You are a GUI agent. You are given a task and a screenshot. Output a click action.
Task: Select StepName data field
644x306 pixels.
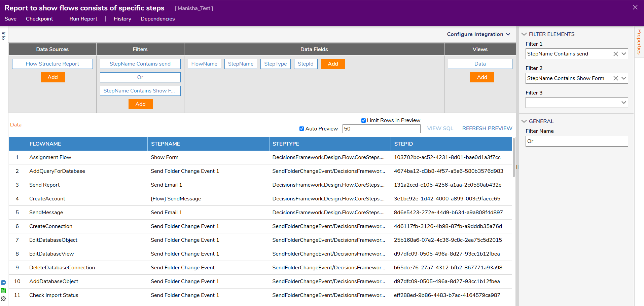241,64
